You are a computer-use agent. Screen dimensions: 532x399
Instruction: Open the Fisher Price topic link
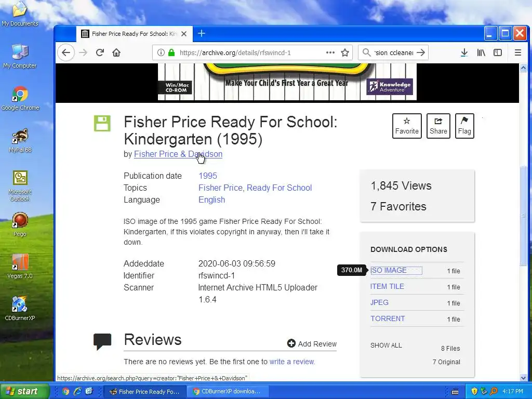coord(220,188)
